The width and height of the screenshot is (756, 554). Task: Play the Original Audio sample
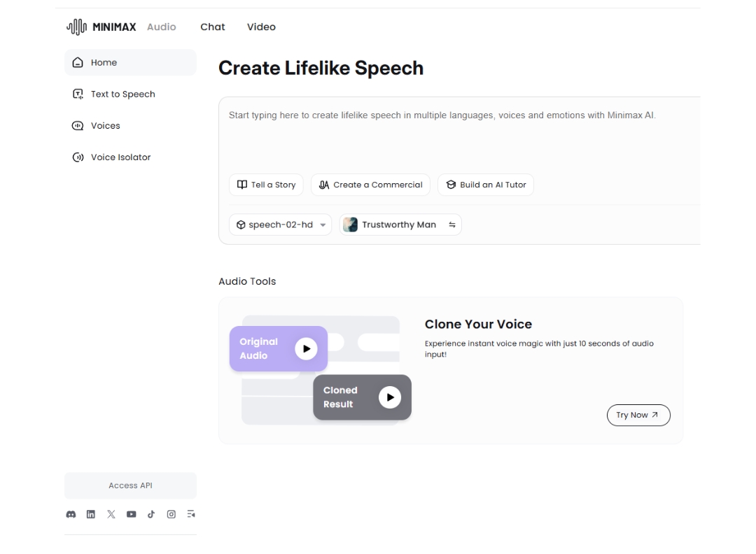coord(306,348)
